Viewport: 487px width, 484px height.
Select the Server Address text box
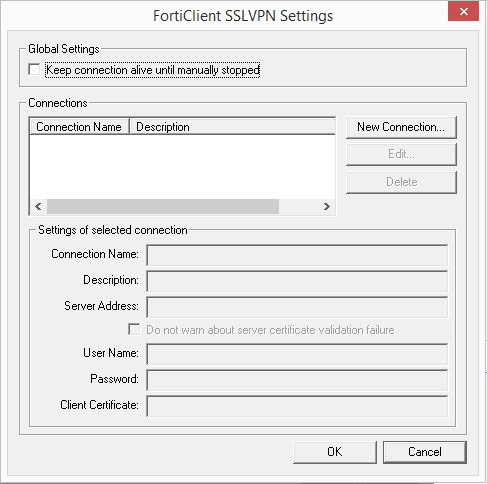tap(297, 307)
